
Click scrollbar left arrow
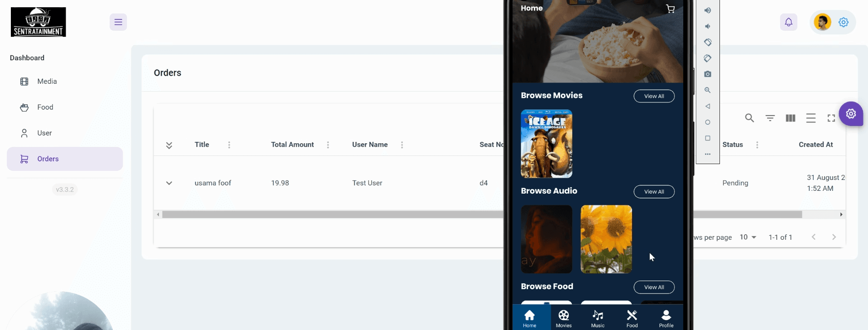click(158, 214)
